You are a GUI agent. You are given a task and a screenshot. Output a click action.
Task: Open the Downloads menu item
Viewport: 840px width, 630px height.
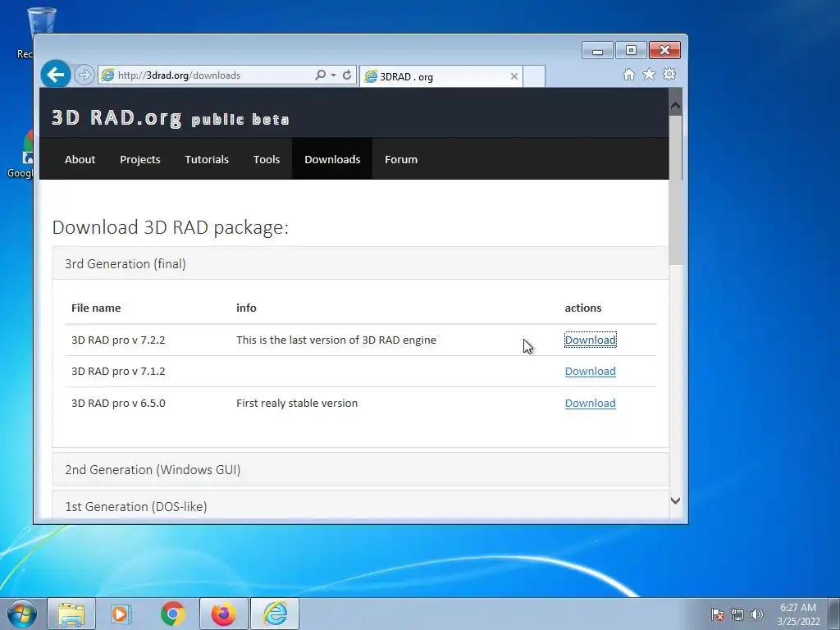coord(332,159)
